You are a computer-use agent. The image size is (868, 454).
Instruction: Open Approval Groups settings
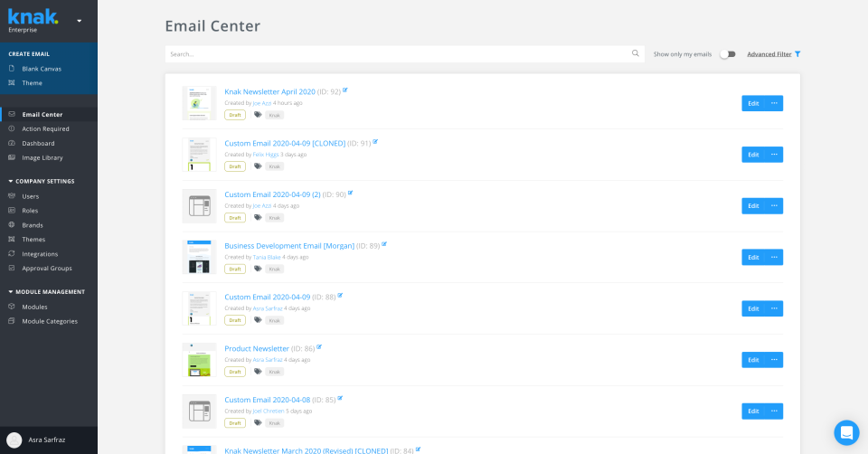pos(47,269)
